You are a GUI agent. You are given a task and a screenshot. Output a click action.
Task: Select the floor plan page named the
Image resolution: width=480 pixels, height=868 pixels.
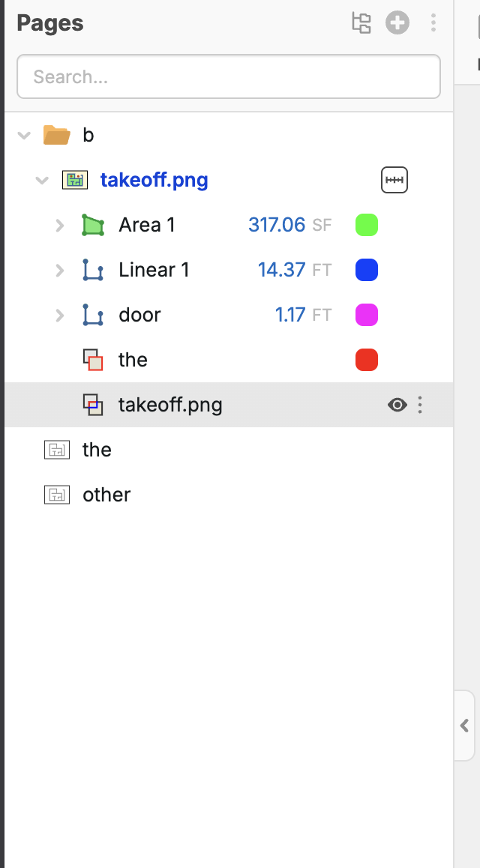tap(97, 450)
